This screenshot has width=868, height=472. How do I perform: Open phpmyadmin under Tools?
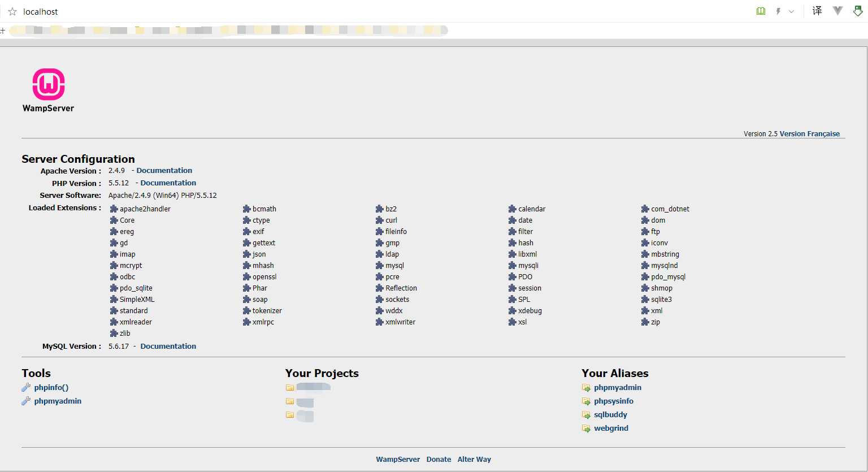pyautogui.click(x=58, y=401)
